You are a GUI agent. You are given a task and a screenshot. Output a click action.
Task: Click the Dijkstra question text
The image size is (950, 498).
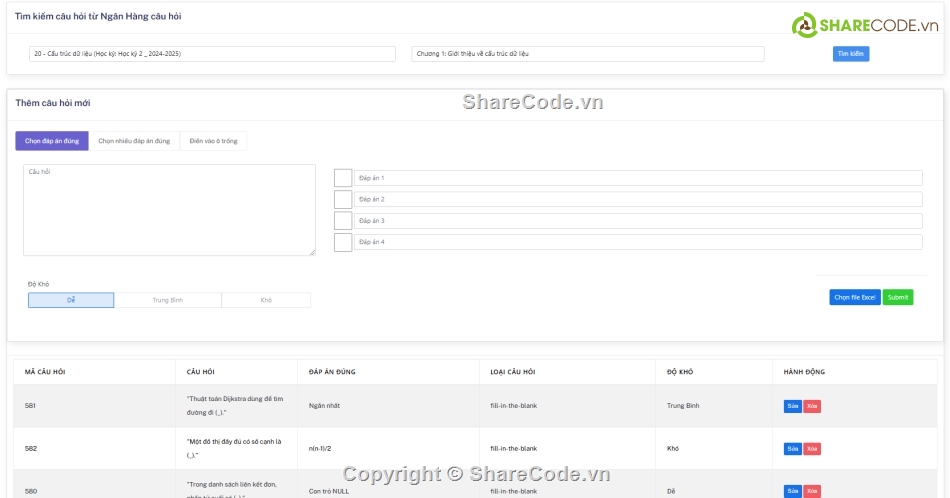[x=235, y=406]
